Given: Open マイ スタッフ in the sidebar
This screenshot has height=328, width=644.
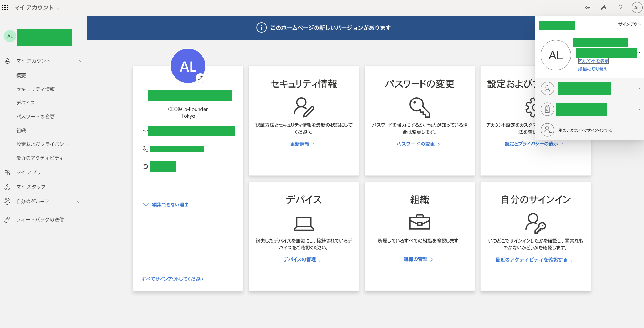Looking at the screenshot, I should [x=31, y=187].
